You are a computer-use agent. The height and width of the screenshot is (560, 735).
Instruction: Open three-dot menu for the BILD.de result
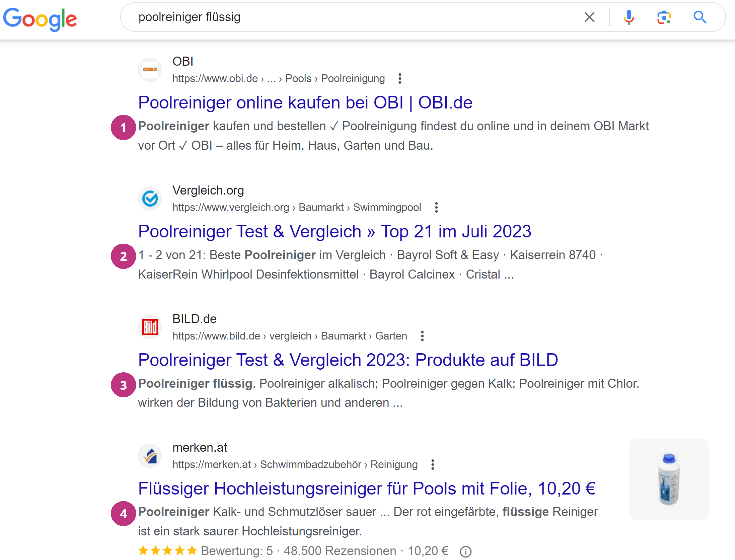422,336
